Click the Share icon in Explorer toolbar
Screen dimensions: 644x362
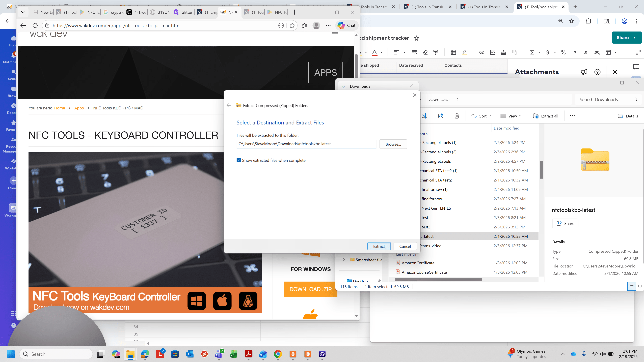[441, 116]
